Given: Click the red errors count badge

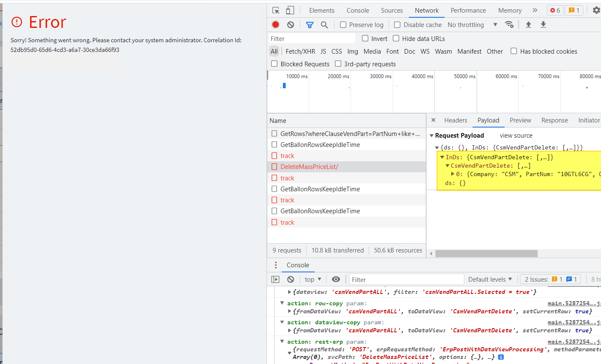Looking at the screenshot, I should 555,11.
